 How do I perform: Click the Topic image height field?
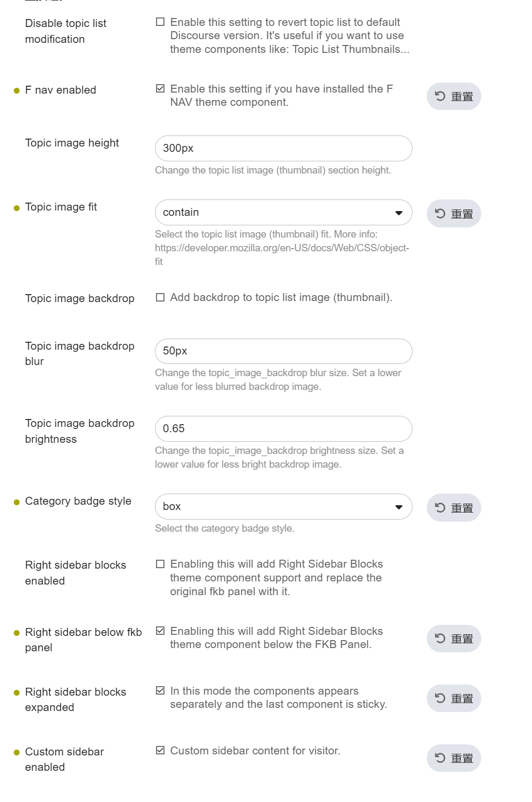point(283,149)
